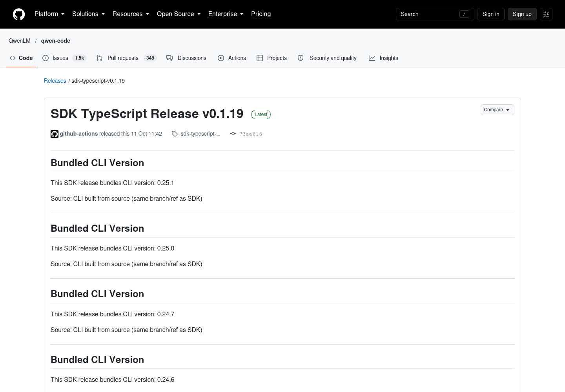Open the Discussions tab
The image size is (565, 392).
pyautogui.click(x=186, y=58)
